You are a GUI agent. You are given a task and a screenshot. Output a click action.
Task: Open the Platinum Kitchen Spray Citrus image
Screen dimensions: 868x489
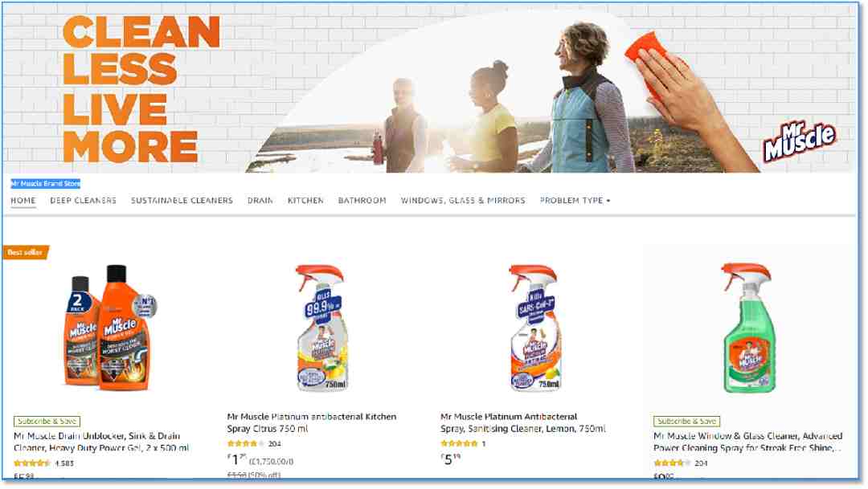coord(321,328)
